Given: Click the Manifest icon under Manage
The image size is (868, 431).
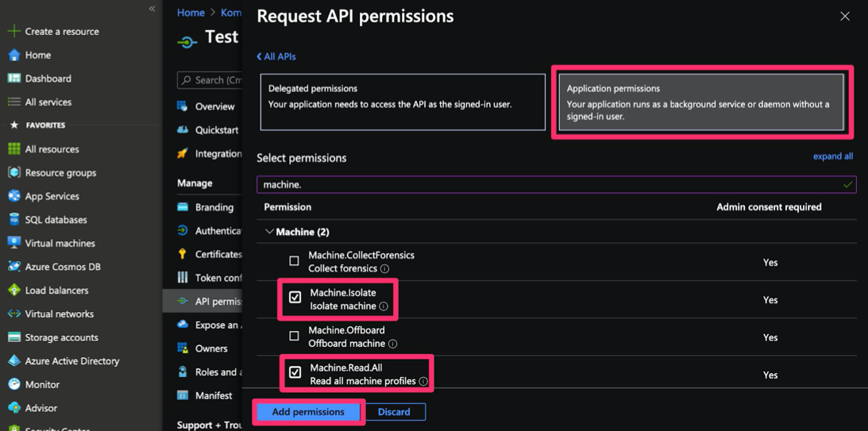Looking at the screenshot, I should coord(183,395).
